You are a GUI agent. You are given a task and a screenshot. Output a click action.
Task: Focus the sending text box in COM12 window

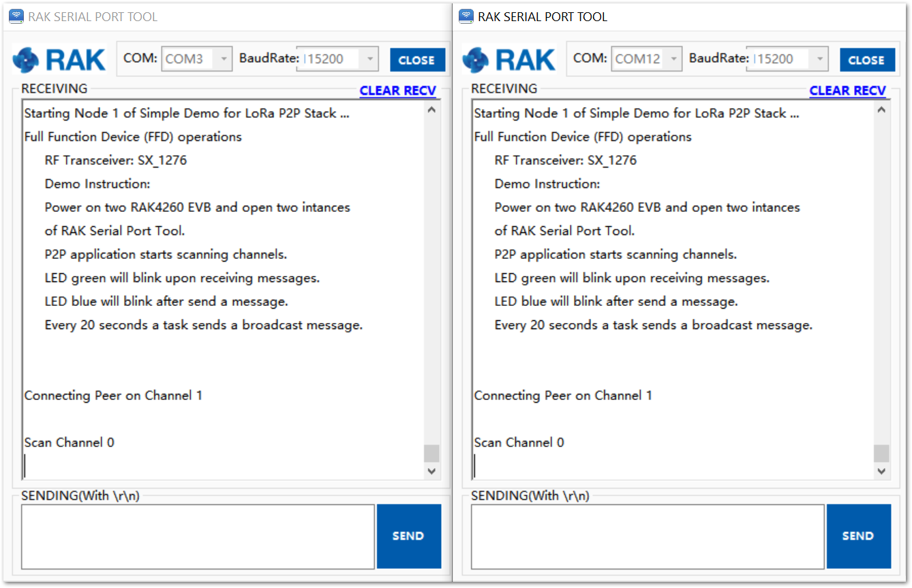(648, 536)
